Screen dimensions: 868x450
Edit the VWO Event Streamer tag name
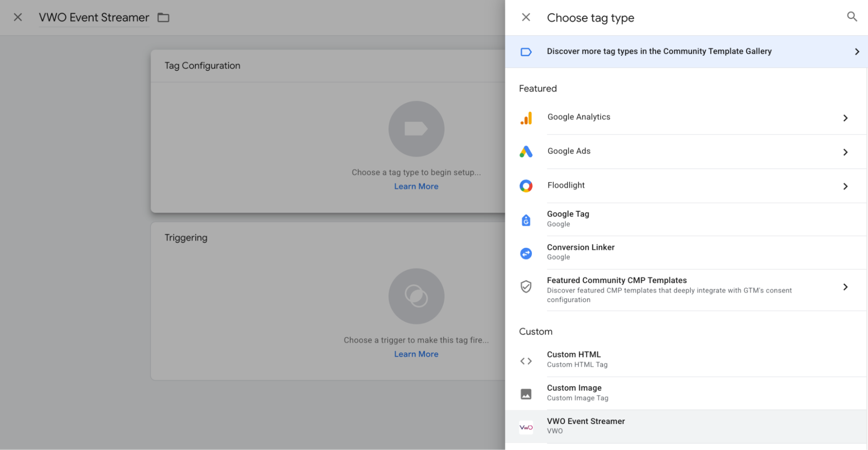94,17
